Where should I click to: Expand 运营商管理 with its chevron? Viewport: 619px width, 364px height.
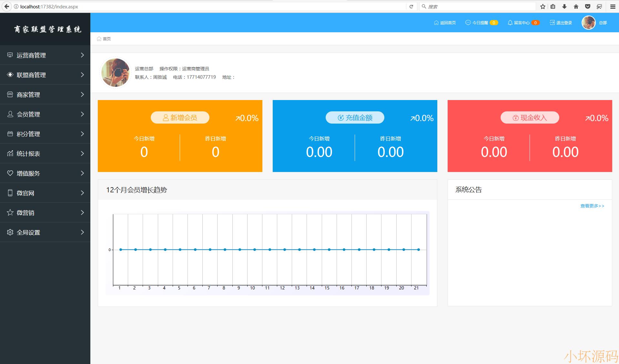(x=82, y=55)
